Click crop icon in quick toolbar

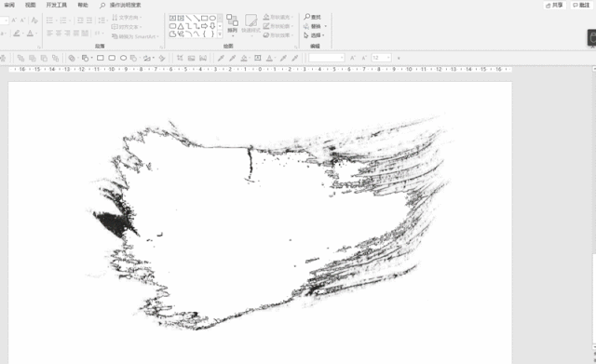point(180,58)
